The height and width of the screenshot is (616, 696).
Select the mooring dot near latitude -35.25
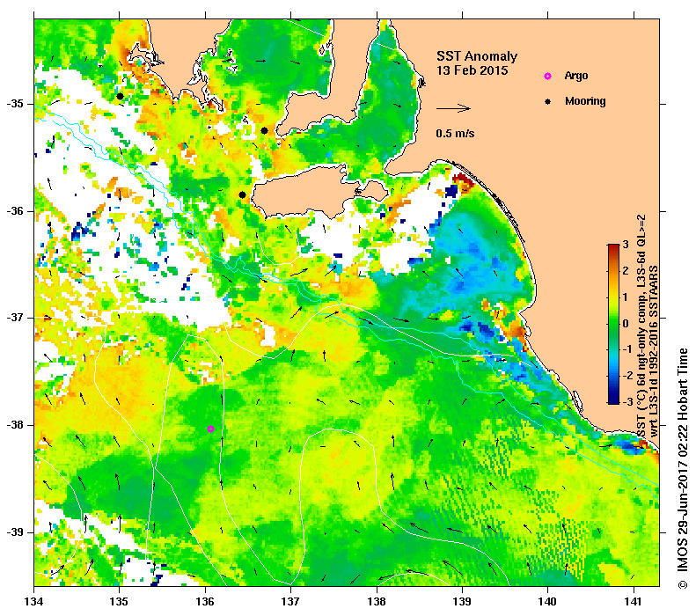(x=264, y=130)
